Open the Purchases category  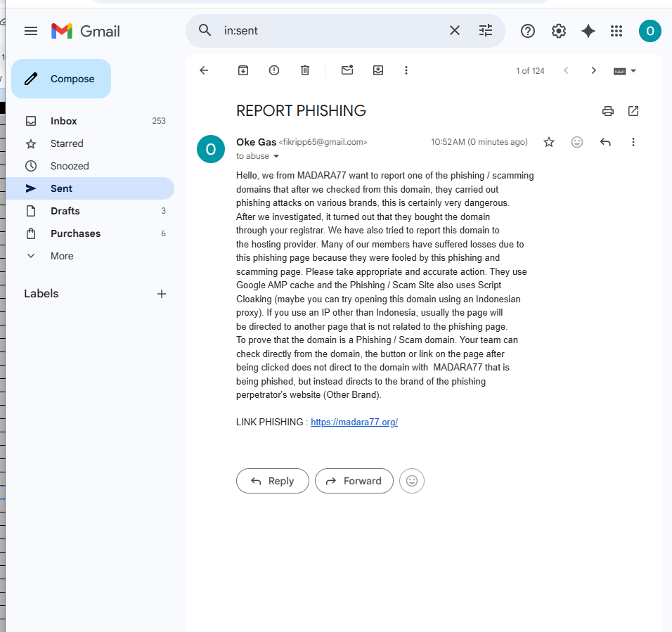pos(90,233)
